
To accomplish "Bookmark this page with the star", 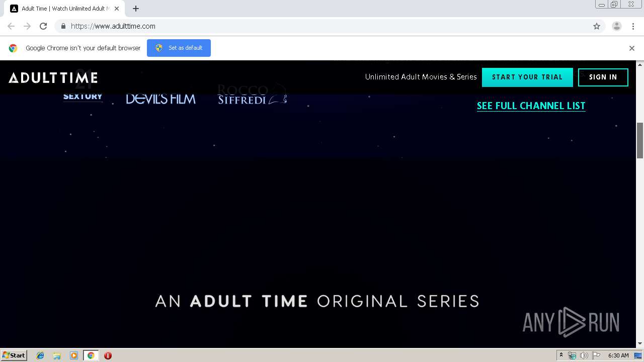I will point(597,26).
